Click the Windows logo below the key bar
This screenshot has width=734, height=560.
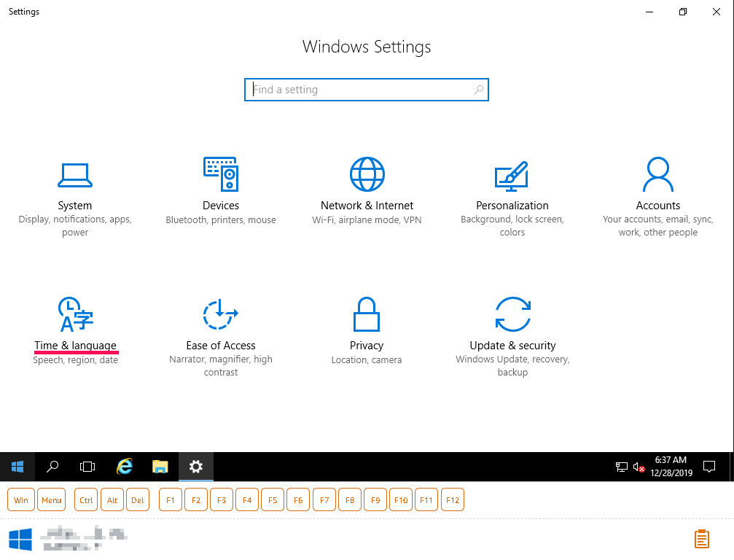[x=20, y=540]
